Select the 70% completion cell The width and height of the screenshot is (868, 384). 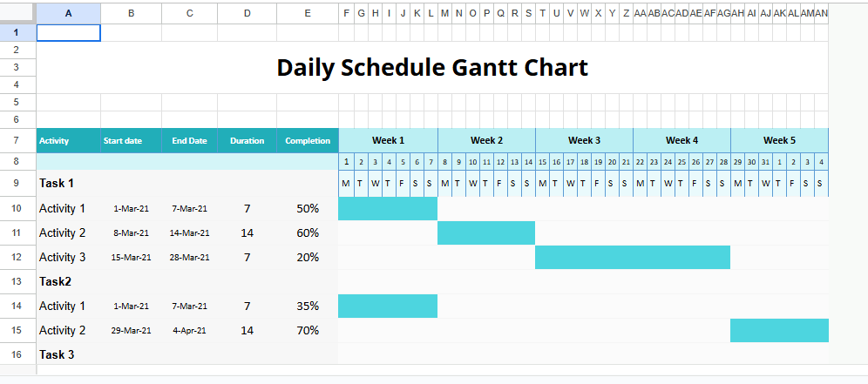tap(308, 330)
